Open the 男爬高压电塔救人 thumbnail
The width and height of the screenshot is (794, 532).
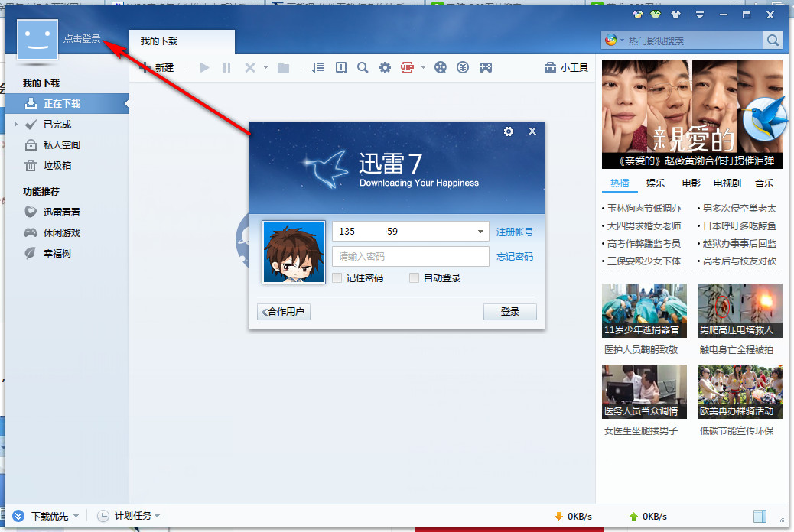[740, 310]
